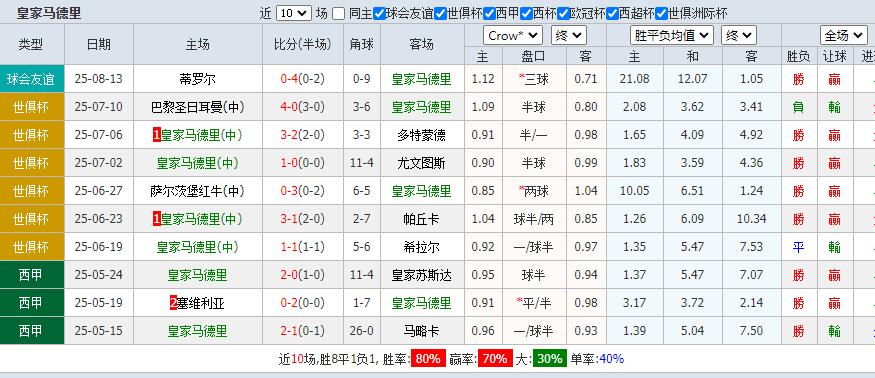Open the 0-4(0-2) score on 25-08-13

pyautogui.click(x=302, y=79)
